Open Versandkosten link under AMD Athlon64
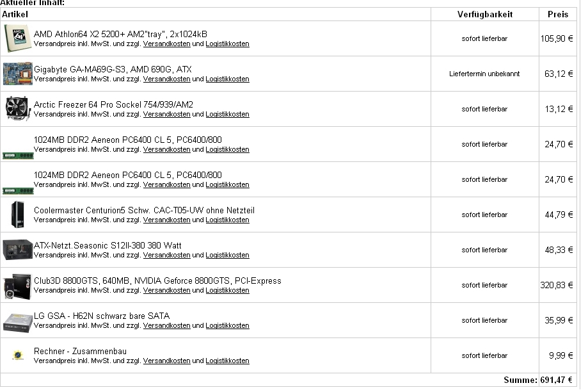Image resolution: width=588 pixels, height=390 pixels. tap(166, 44)
